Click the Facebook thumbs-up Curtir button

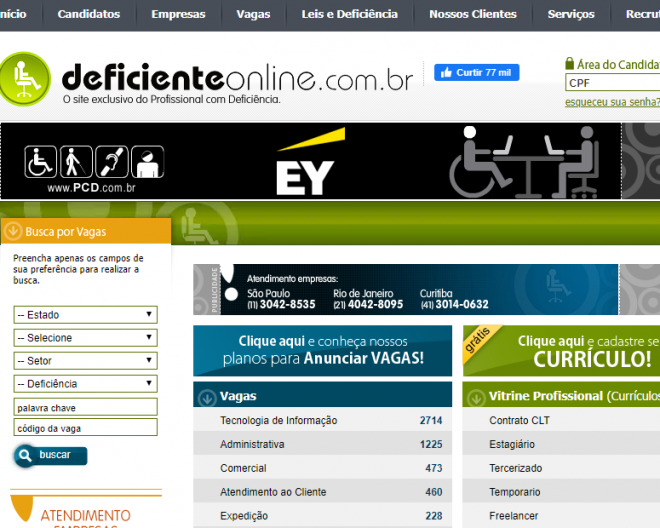[476, 72]
